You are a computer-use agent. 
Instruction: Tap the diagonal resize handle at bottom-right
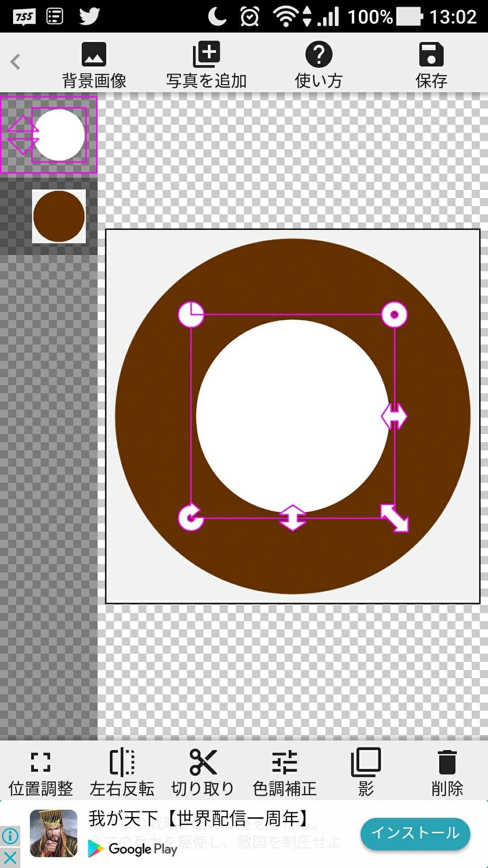click(x=394, y=518)
